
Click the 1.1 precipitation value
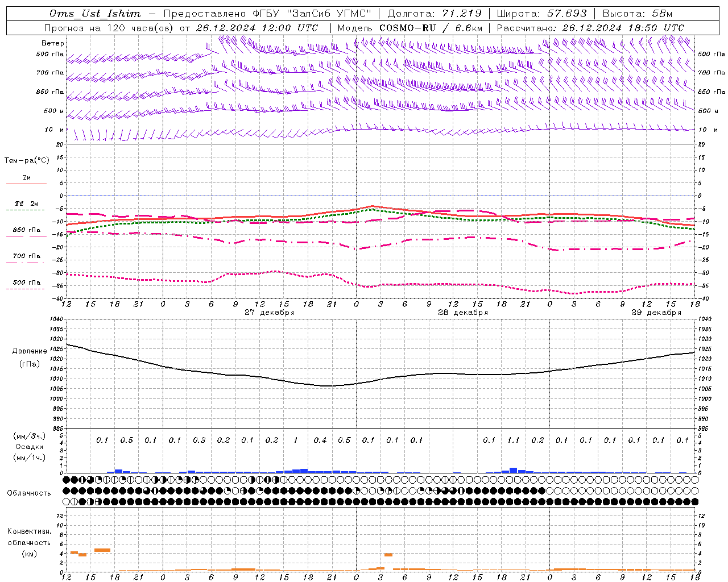tap(513, 440)
